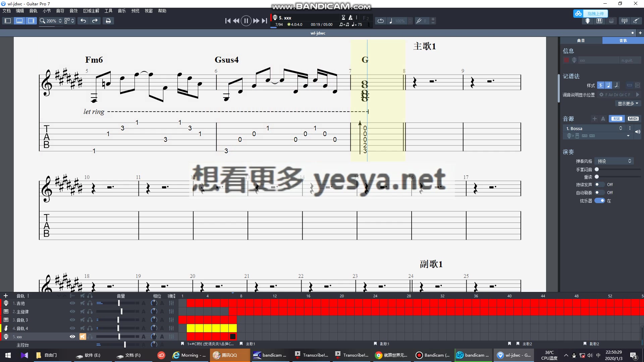Toggle 持续发声 switch on
The height and width of the screenshot is (362, 644).
(599, 184)
